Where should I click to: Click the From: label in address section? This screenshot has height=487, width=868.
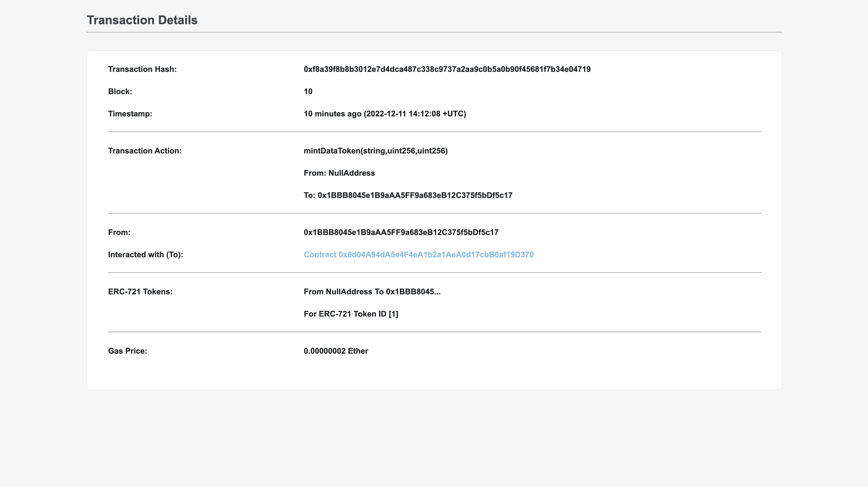[119, 232]
